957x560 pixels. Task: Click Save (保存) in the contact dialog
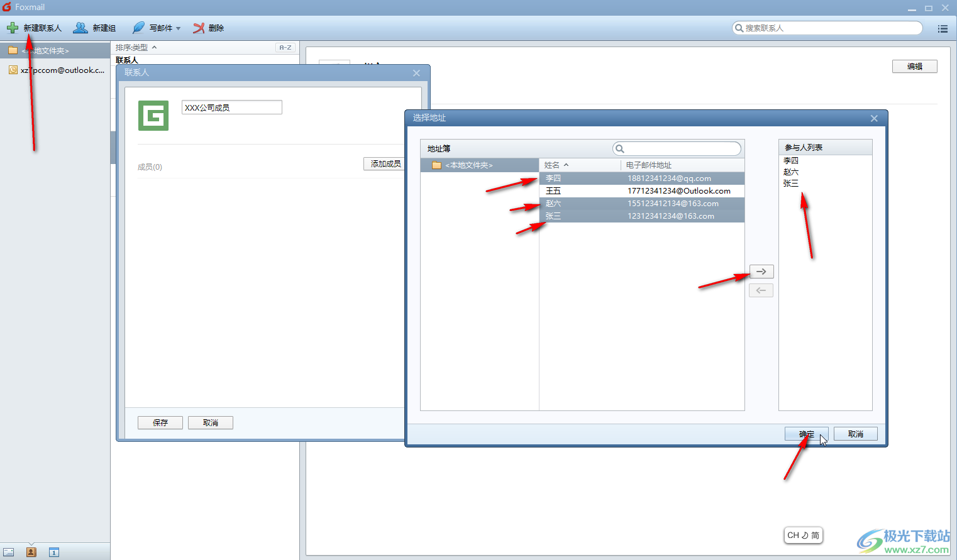click(160, 422)
